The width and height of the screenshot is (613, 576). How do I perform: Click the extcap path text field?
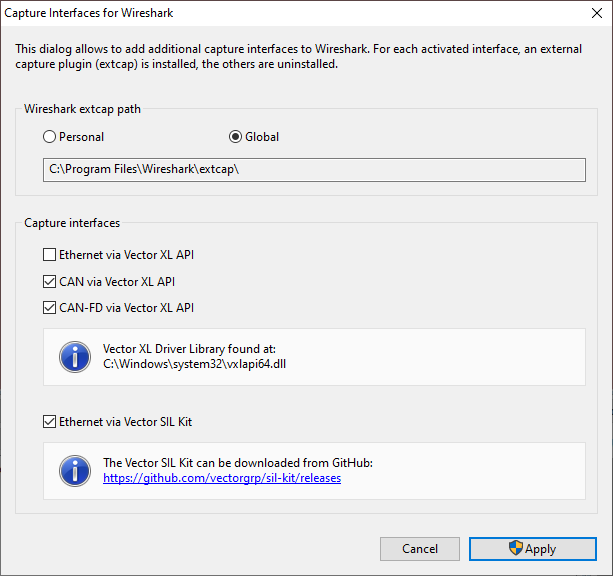click(314, 170)
